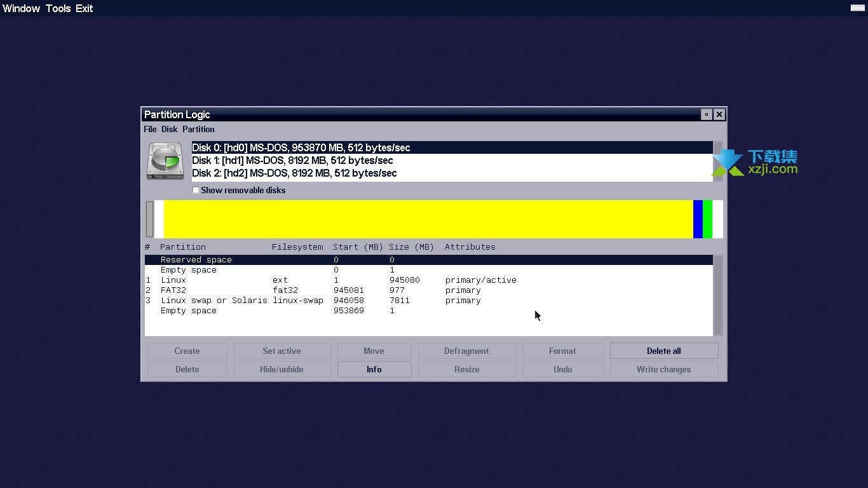Click the linux-swap filesystem cell
The width and height of the screenshot is (868, 488).
298,301
